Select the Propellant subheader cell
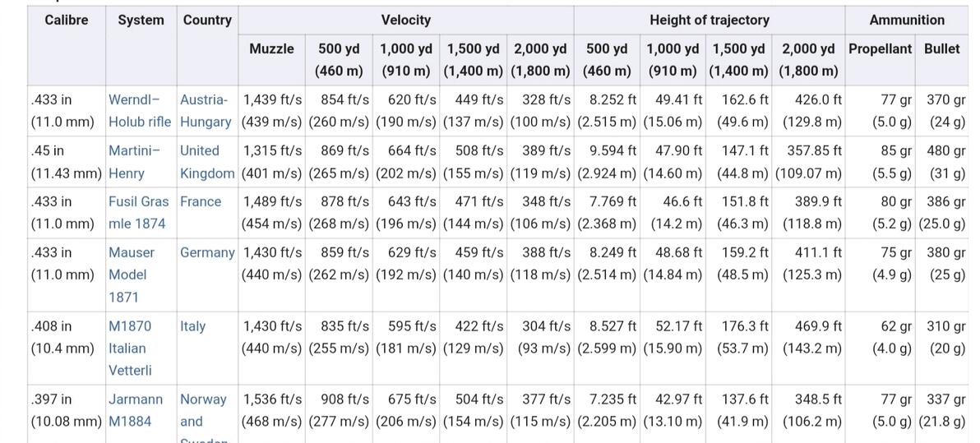Viewport: 980px width, 443px height. click(x=880, y=48)
